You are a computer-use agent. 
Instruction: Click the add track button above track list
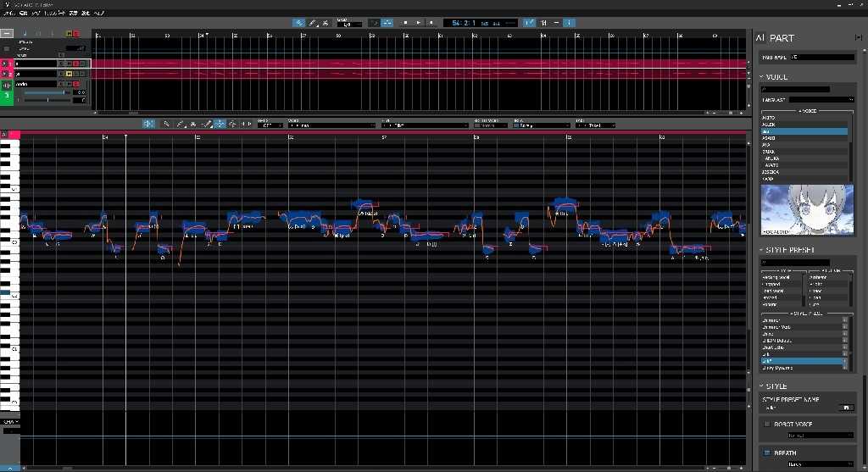click(7, 33)
